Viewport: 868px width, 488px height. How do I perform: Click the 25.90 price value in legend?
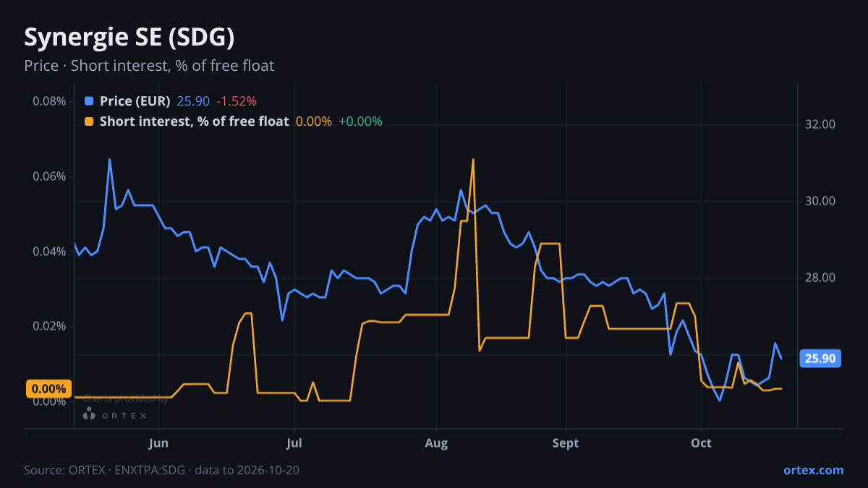tap(193, 101)
